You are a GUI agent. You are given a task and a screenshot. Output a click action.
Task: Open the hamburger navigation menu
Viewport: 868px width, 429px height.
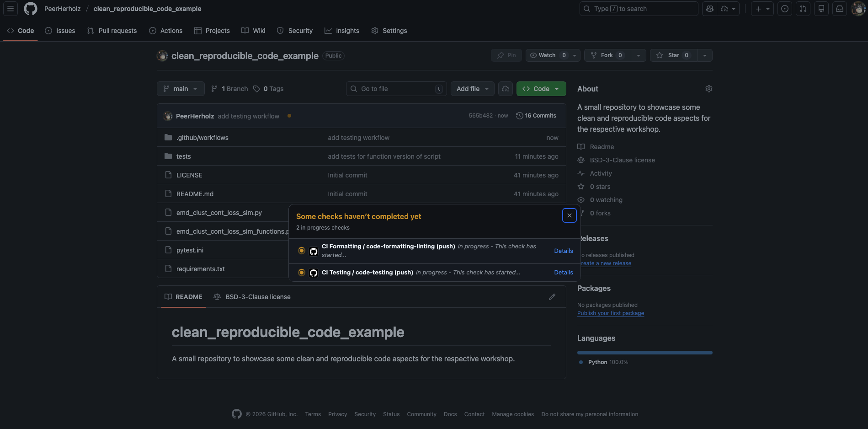(x=11, y=9)
